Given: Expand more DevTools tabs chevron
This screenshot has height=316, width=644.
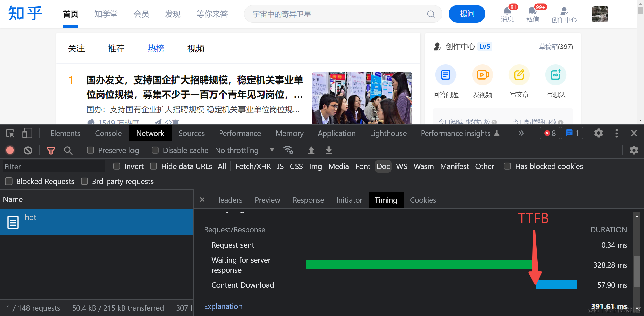Looking at the screenshot, I should [x=521, y=133].
